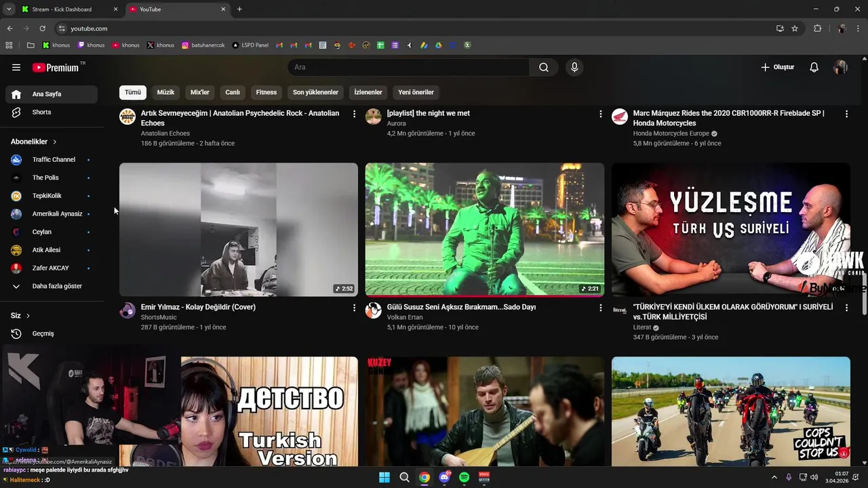The image size is (868, 488).
Task: Select the Mix'ler filter chip
Action: [200, 92]
